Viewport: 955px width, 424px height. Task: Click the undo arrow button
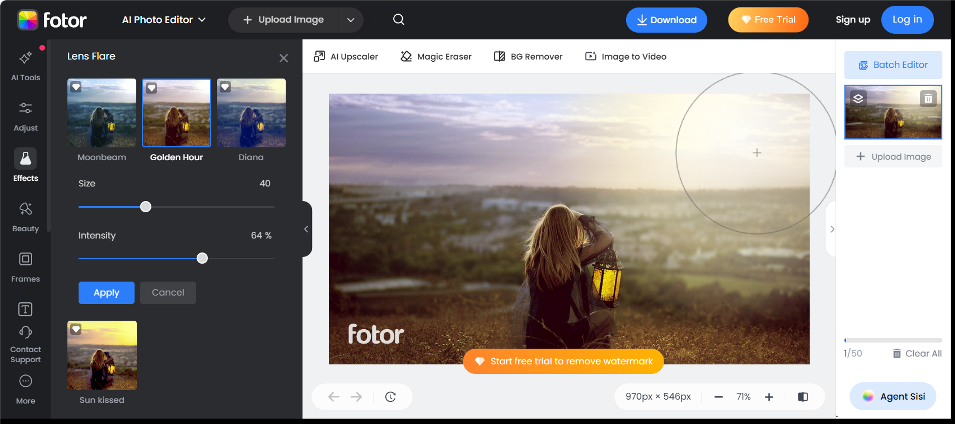pos(334,397)
